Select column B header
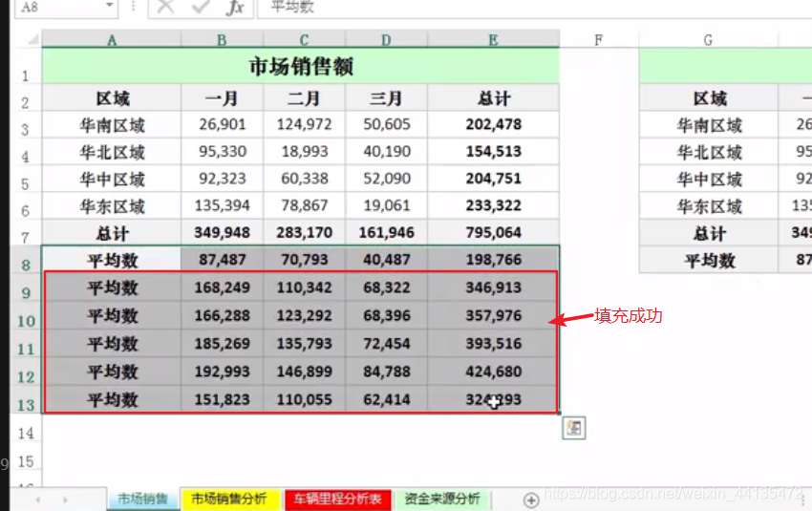Image resolution: width=812 pixels, height=511 pixels. [222, 39]
